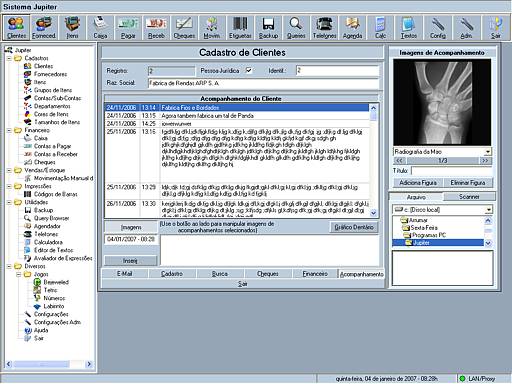This screenshot has height=384, width=512.
Task: Click the Imagens button
Action: tap(131, 227)
